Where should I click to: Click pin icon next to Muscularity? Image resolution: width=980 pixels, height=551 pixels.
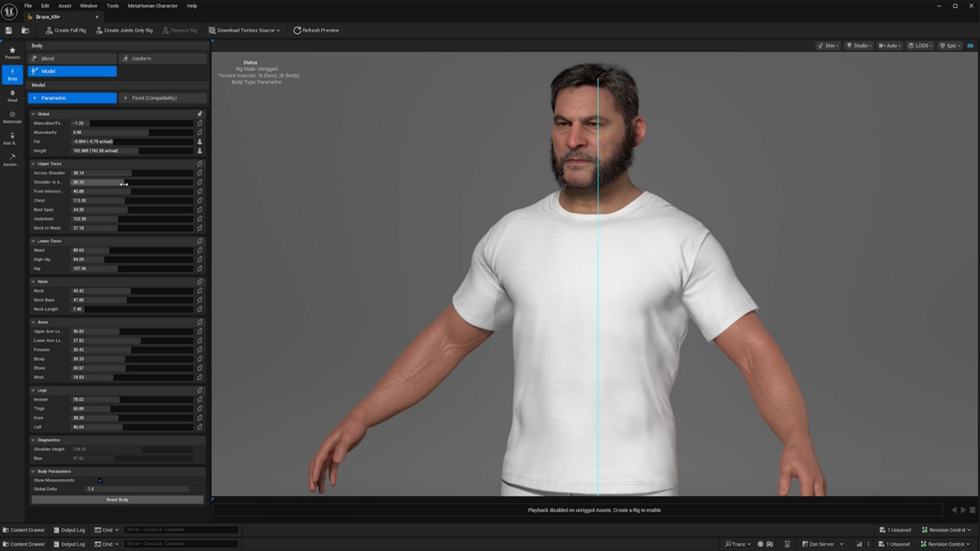pos(200,133)
